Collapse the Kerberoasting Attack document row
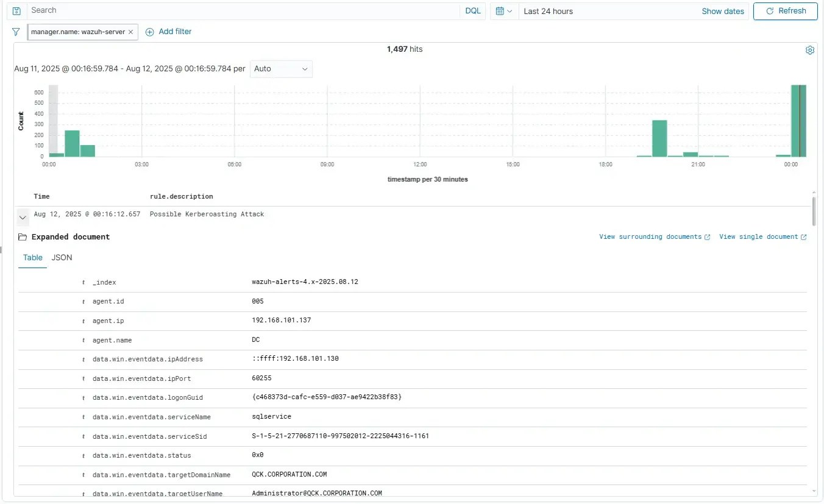Image resolution: width=824 pixels, height=504 pixels. [x=23, y=216]
